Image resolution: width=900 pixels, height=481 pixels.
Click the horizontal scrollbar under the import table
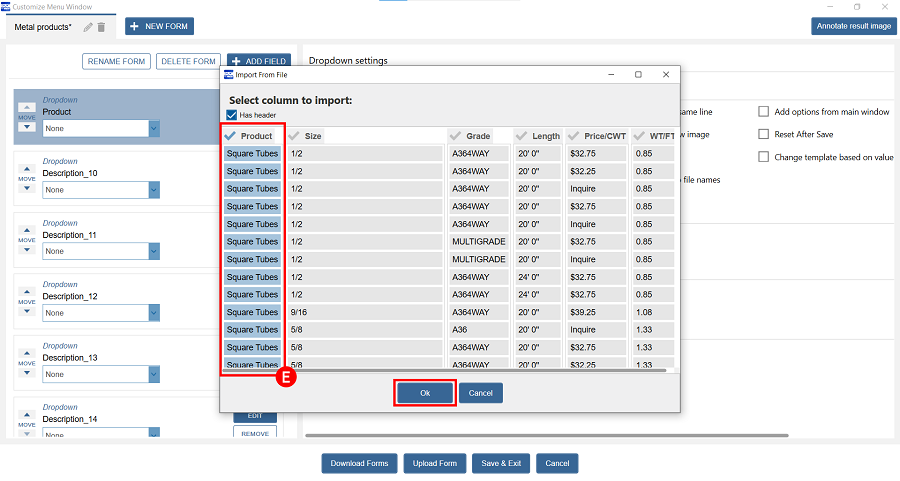click(x=470, y=370)
